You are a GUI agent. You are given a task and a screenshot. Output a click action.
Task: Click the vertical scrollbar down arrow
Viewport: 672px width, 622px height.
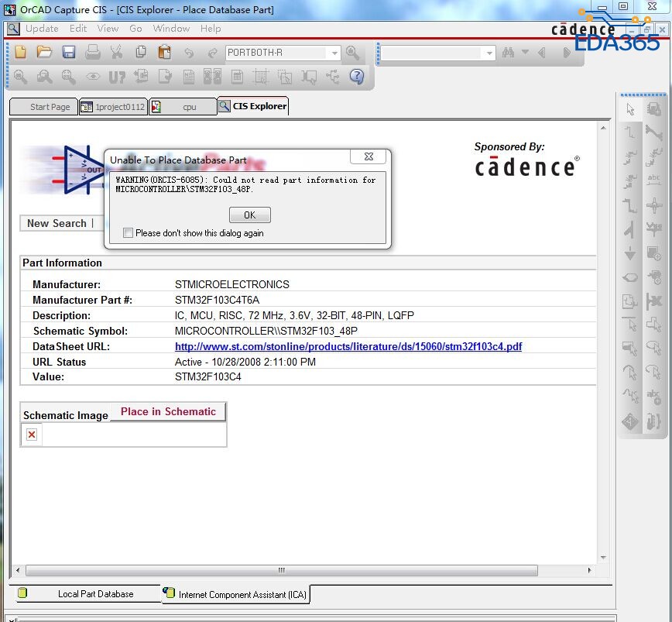[603, 557]
